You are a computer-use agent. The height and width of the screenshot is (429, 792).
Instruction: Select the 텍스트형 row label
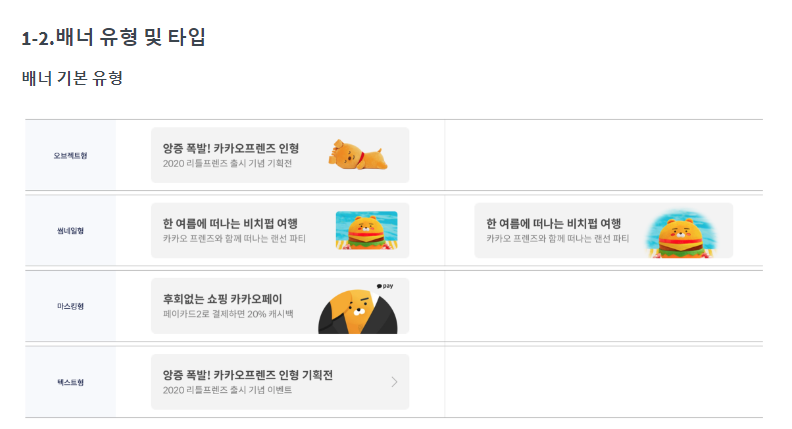[70, 383]
